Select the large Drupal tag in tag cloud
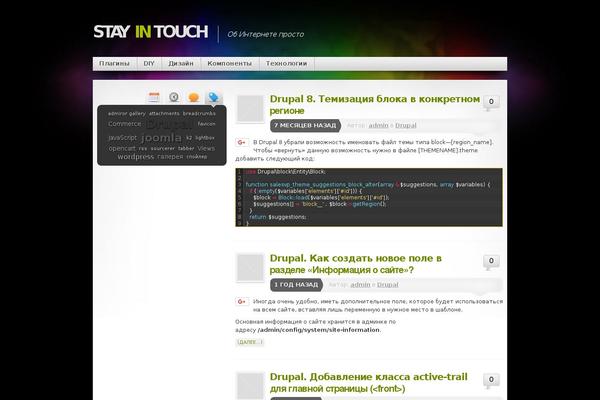 click(x=170, y=125)
